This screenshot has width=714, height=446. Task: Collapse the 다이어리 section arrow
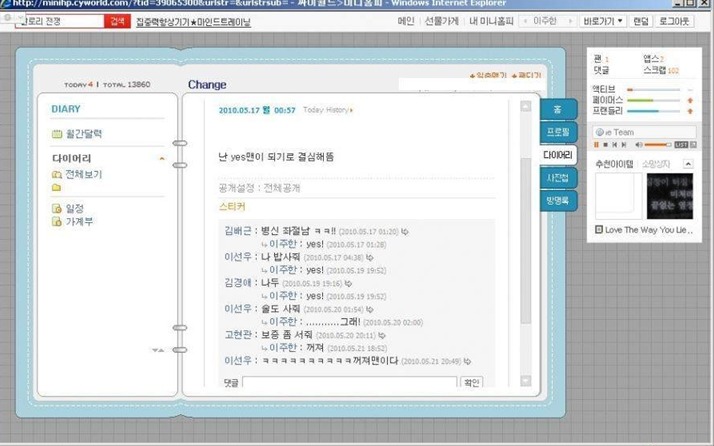point(162,158)
